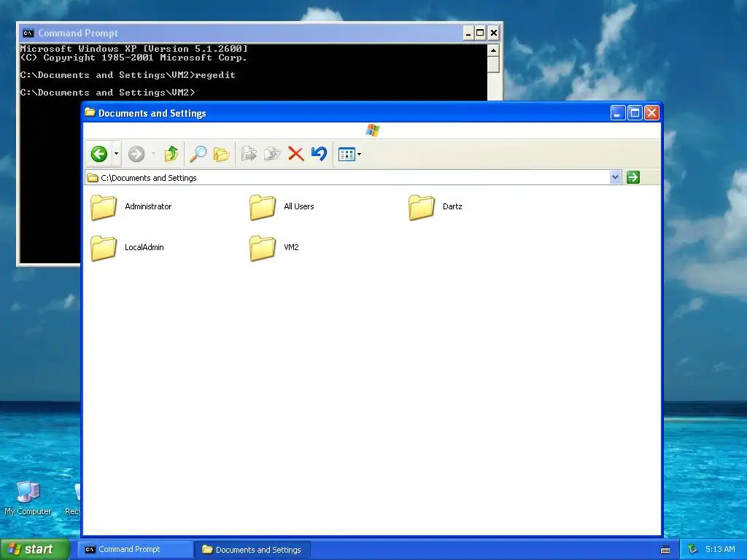The width and height of the screenshot is (747, 560).
Task: Click the Move To toolbar icon
Action: [249, 154]
